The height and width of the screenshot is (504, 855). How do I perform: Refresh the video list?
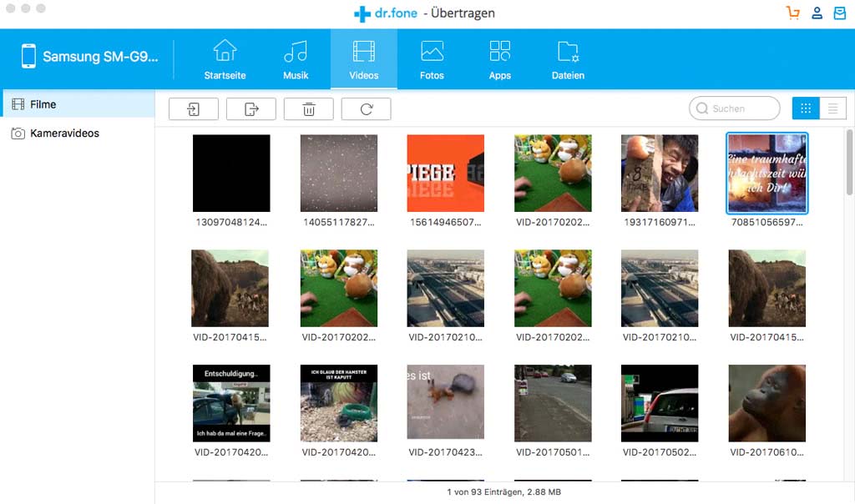coord(366,108)
